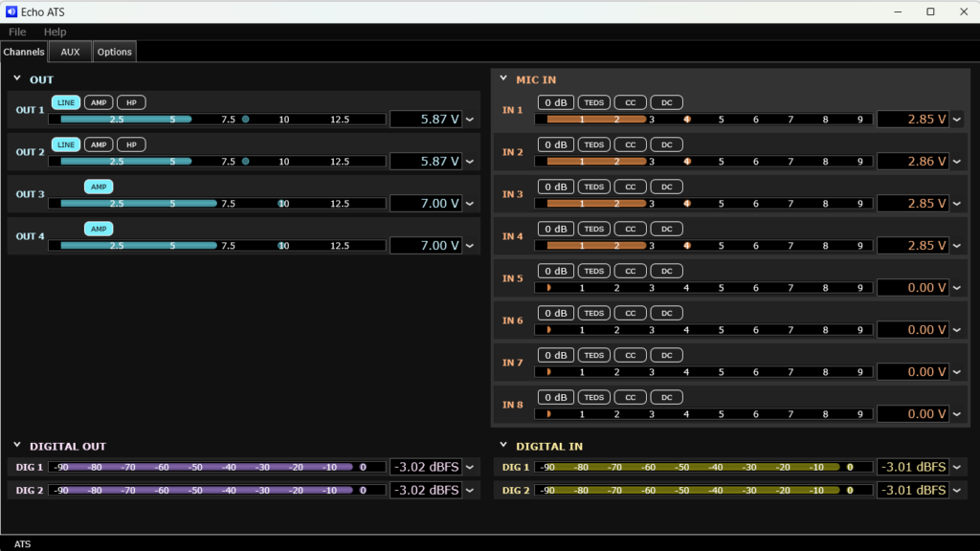Open units dropdown for OUT 4 value

[x=470, y=246]
